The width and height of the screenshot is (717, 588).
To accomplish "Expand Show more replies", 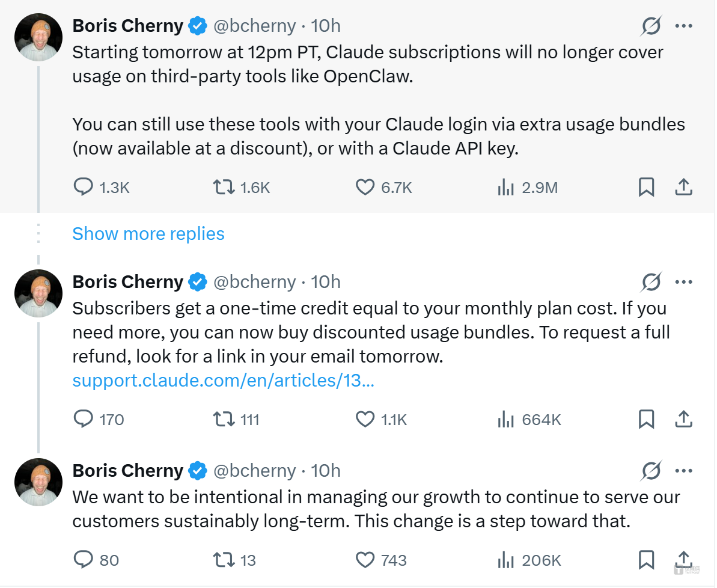I will (148, 234).
